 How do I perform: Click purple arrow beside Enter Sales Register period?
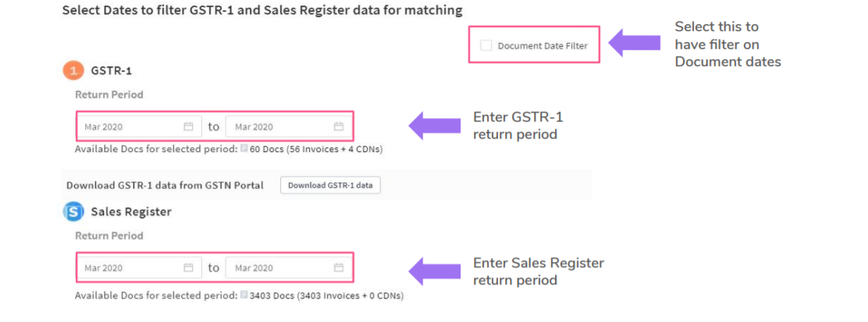coord(435,271)
